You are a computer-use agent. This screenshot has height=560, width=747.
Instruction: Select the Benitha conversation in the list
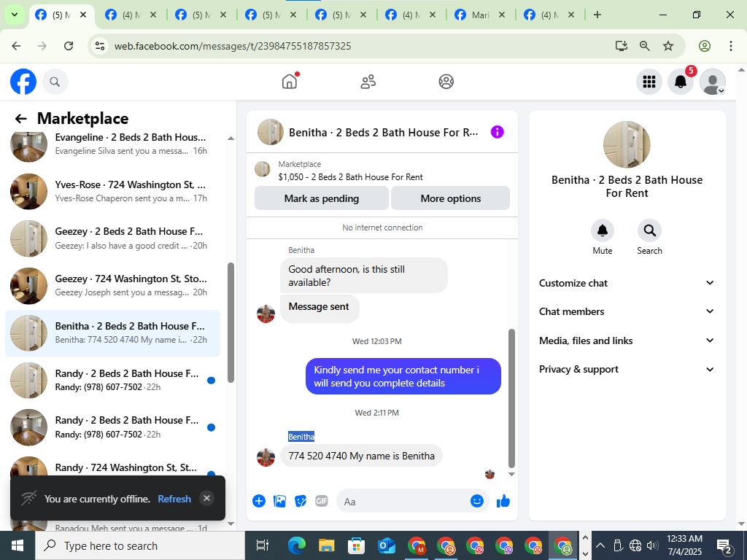(112, 332)
